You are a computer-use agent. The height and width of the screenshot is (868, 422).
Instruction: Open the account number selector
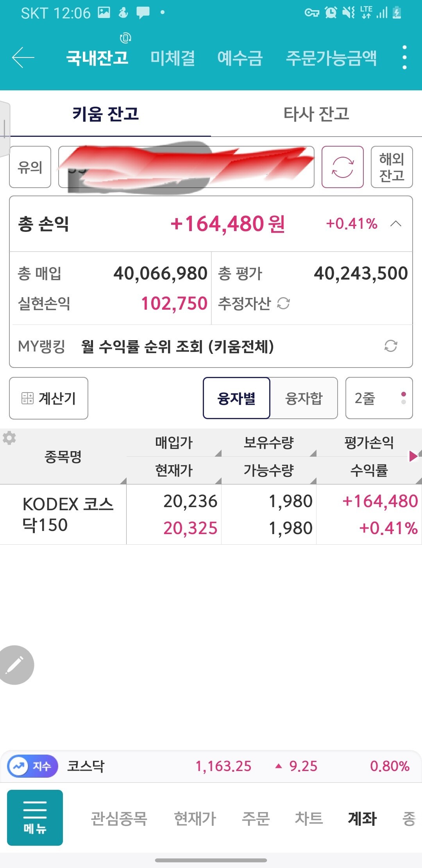(186, 167)
